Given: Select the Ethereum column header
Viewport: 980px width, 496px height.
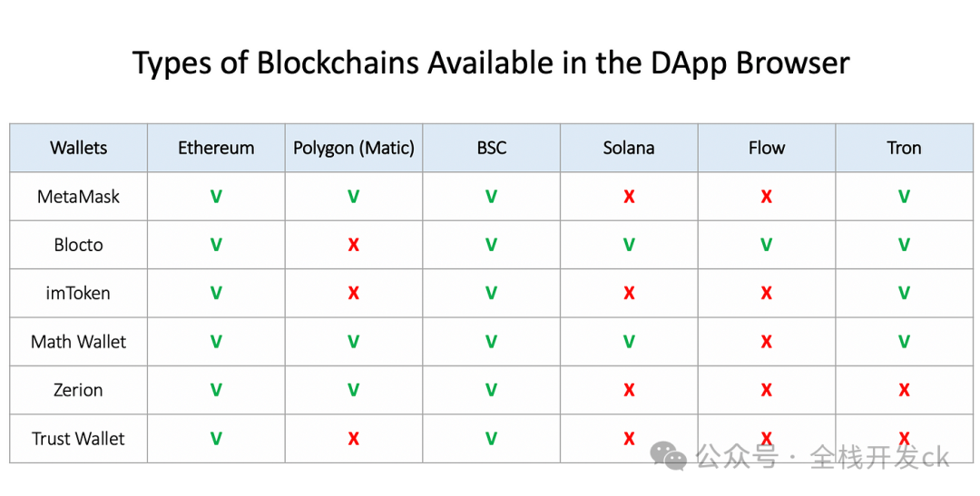Looking at the screenshot, I should [216, 148].
